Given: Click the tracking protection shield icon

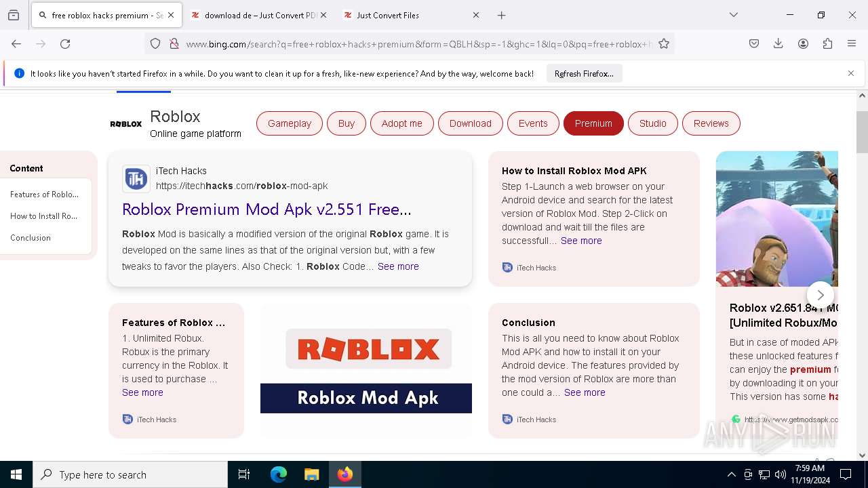Looking at the screenshot, I should 155,44.
